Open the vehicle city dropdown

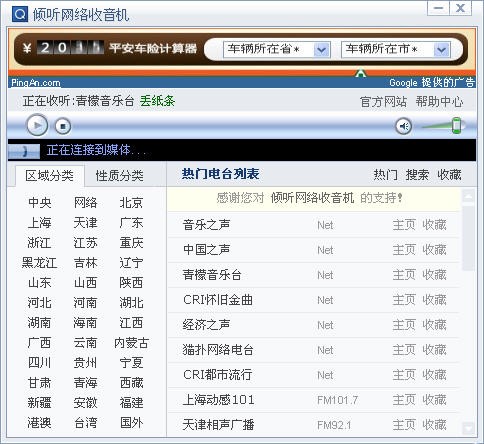point(396,50)
